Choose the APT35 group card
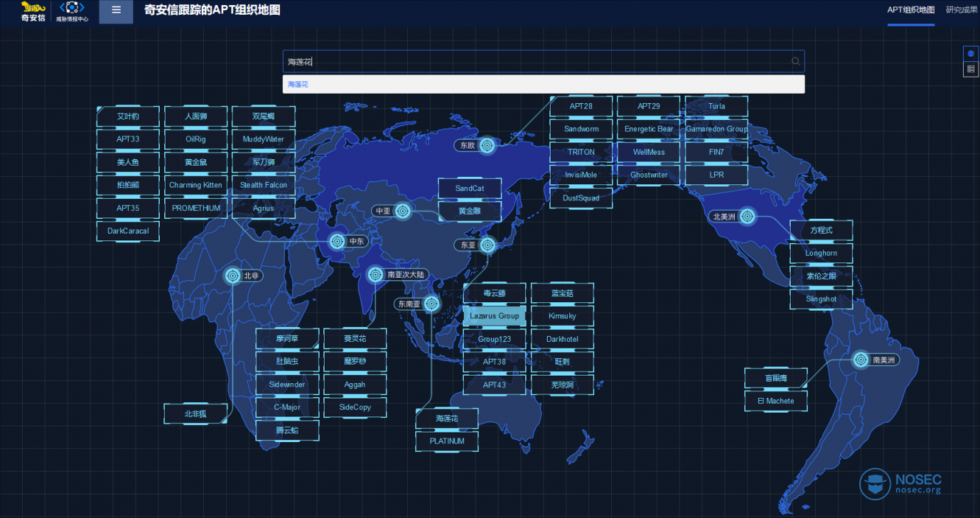The width and height of the screenshot is (980, 518). point(127,208)
